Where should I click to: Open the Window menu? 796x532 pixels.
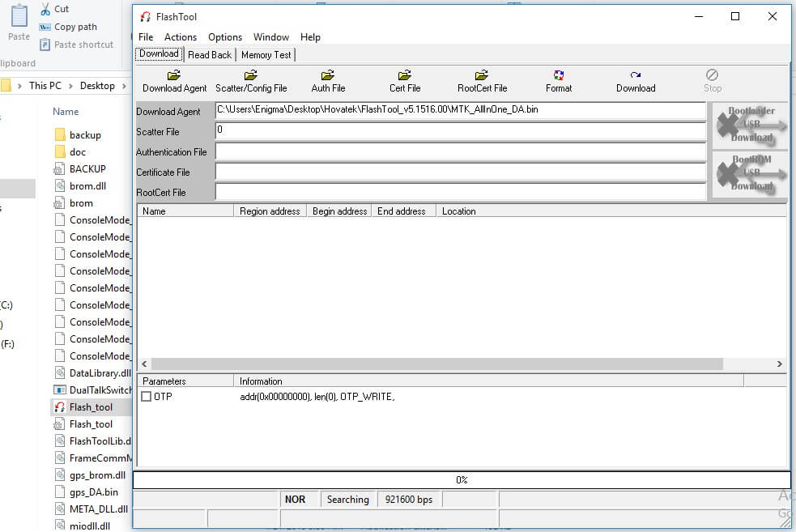[x=271, y=37]
